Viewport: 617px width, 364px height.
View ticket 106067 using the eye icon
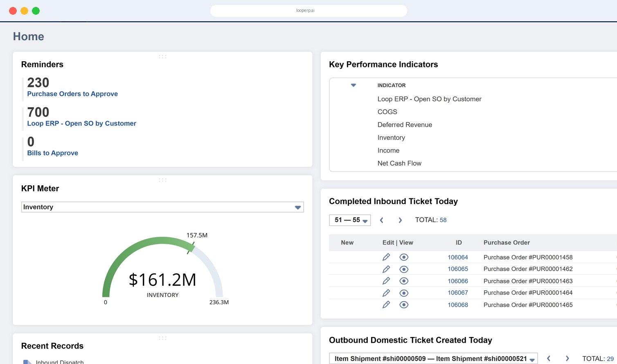click(x=404, y=293)
